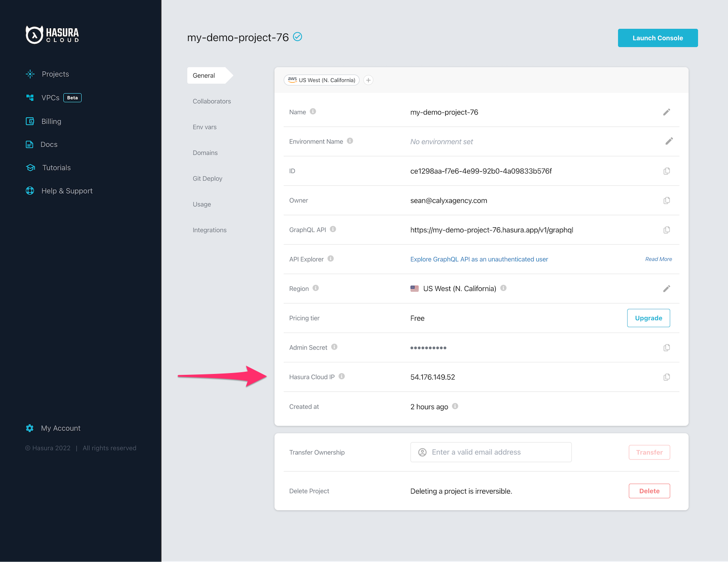Screen dimensions: 728x562
Task: Upgrade the Free pricing tier
Action: pyautogui.click(x=648, y=318)
